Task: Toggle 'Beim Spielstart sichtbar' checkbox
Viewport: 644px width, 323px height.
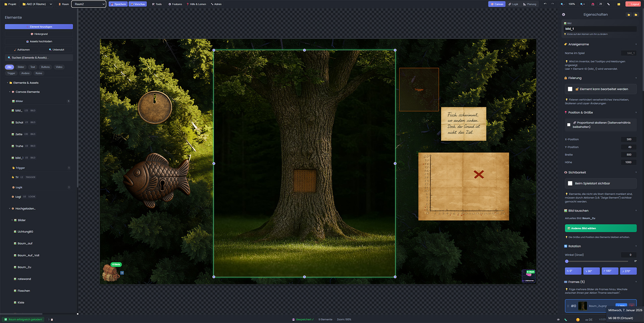Action: [570, 183]
